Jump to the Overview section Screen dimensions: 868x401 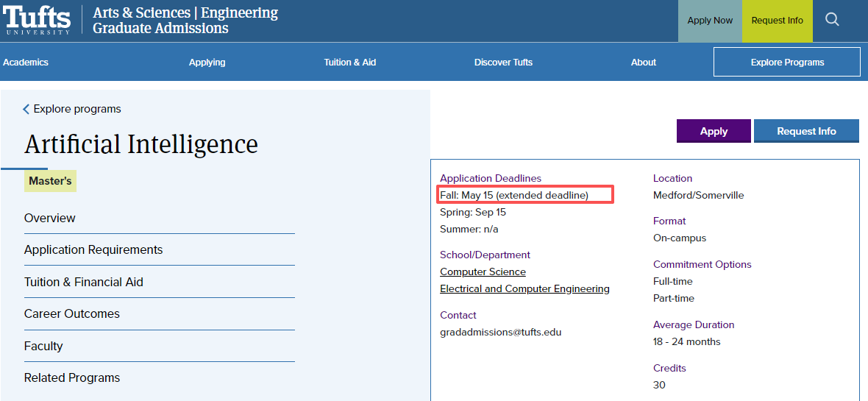point(50,218)
